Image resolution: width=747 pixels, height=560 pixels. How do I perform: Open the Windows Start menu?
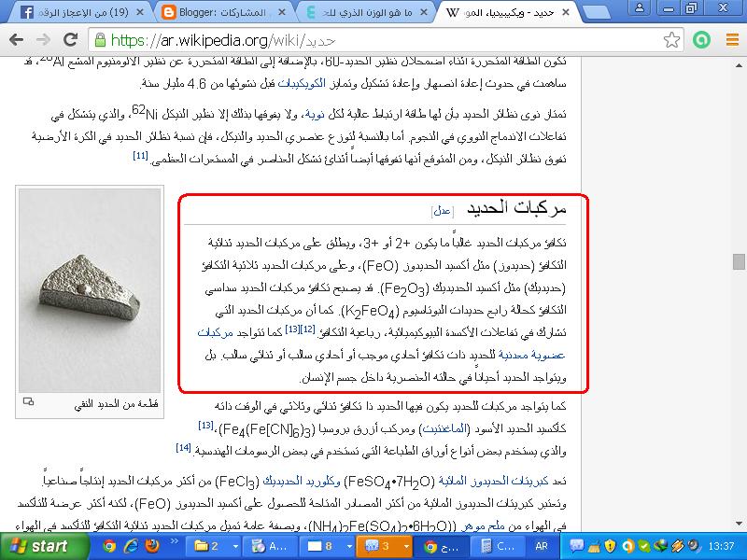(44, 546)
